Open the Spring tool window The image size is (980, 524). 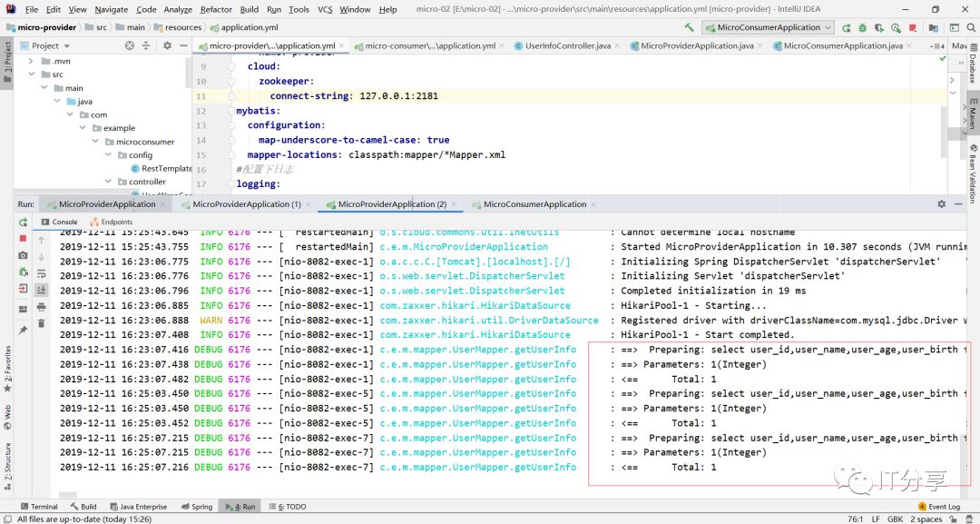(x=197, y=507)
